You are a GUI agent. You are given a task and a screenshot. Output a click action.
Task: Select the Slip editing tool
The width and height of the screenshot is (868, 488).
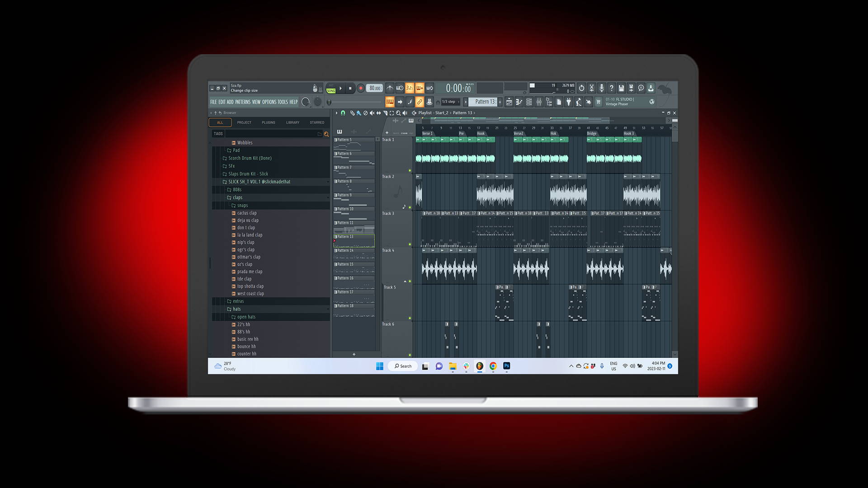pyautogui.click(x=379, y=113)
